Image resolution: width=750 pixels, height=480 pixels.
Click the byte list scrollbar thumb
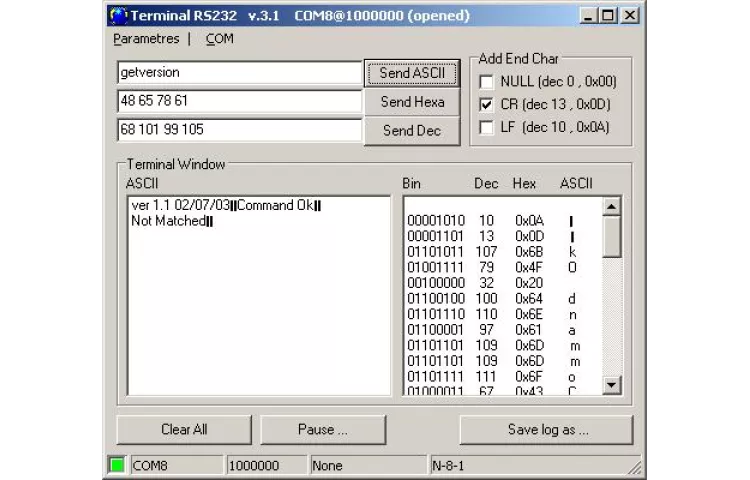point(612,236)
